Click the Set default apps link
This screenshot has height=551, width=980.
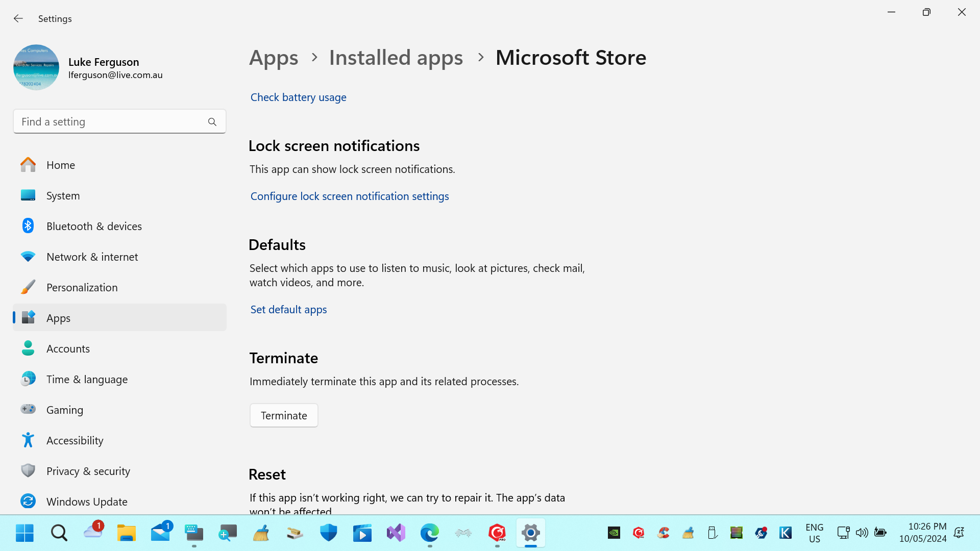pos(289,309)
